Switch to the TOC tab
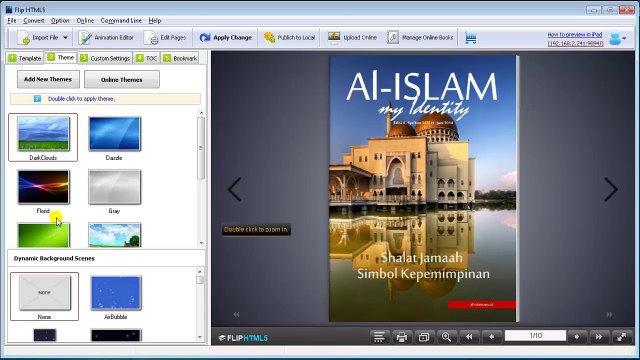The height and width of the screenshot is (360, 640). [147, 58]
